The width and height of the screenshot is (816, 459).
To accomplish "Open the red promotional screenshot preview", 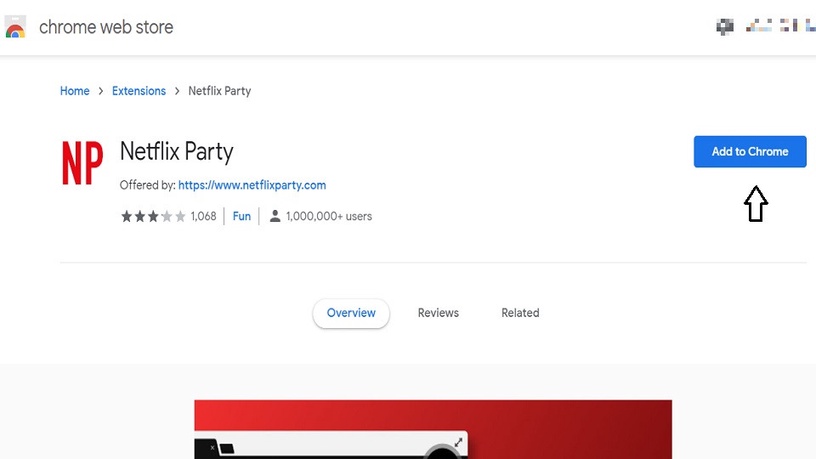I will tap(433, 429).
